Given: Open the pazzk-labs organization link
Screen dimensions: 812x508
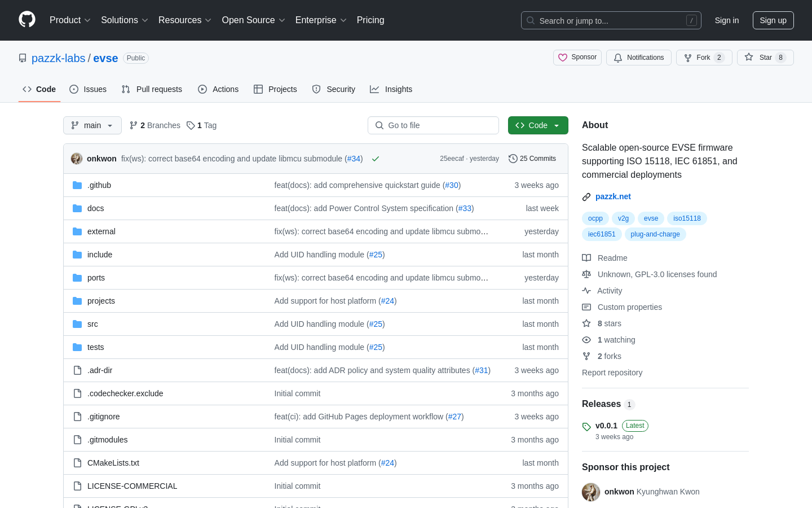Looking at the screenshot, I should [x=59, y=58].
